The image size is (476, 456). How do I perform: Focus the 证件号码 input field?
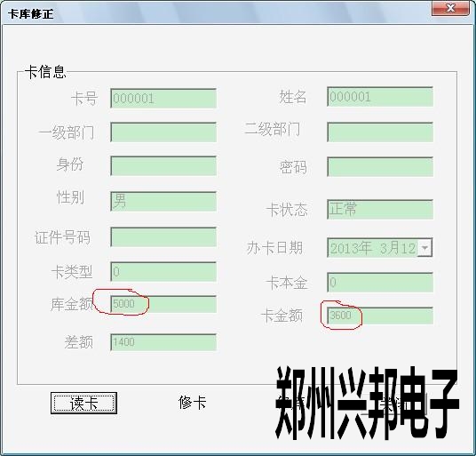(x=163, y=237)
